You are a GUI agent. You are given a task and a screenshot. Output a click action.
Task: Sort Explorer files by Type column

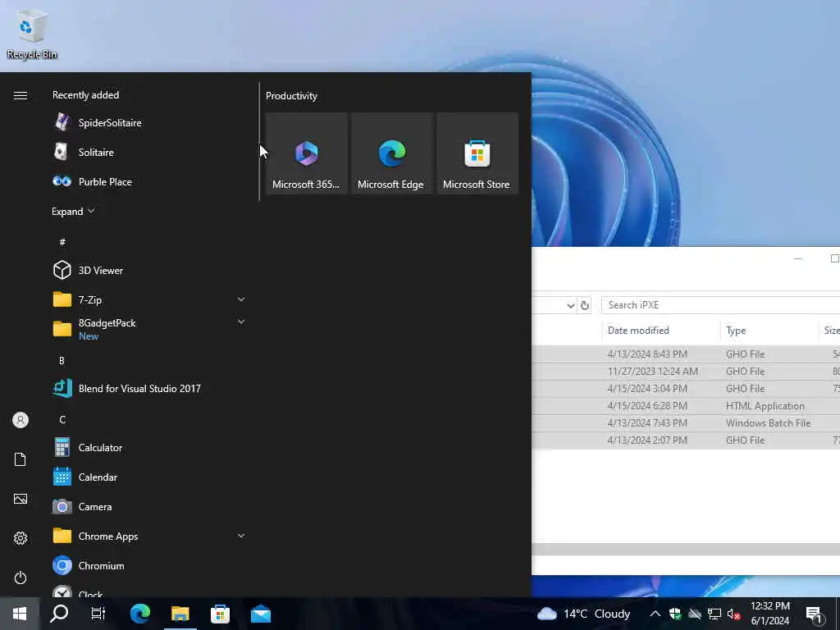(x=769, y=331)
